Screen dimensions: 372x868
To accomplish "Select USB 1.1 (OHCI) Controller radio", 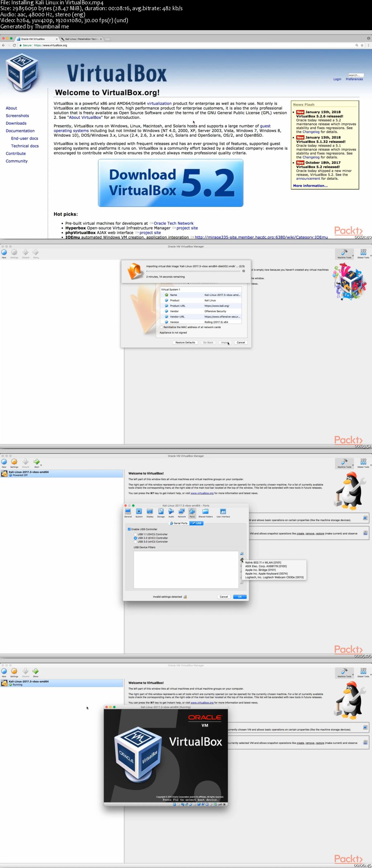I will (136, 534).
